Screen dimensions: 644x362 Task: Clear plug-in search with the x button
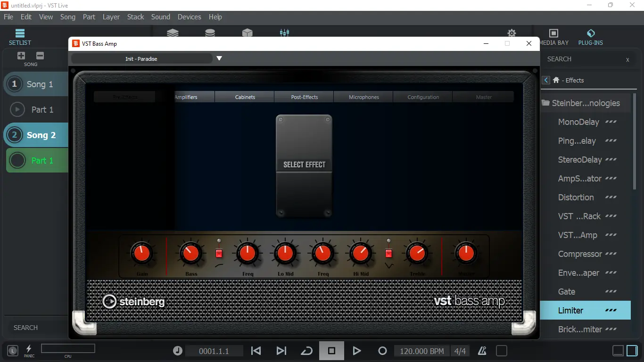pyautogui.click(x=627, y=60)
